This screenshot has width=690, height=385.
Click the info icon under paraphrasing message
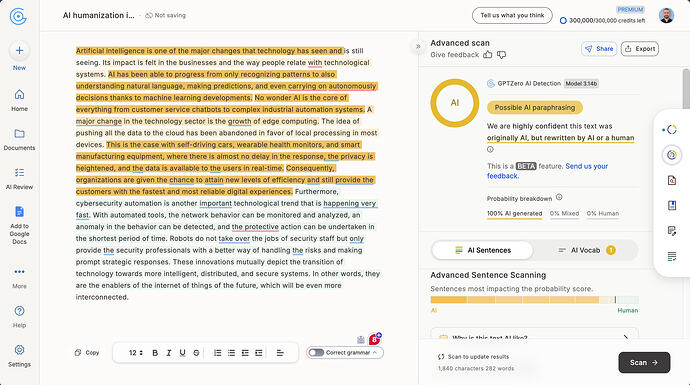coord(490,150)
